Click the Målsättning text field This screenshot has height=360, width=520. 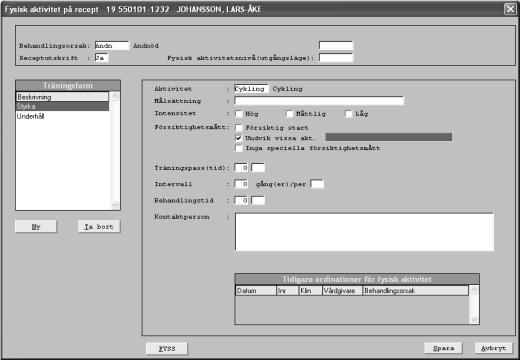[x=319, y=100]
